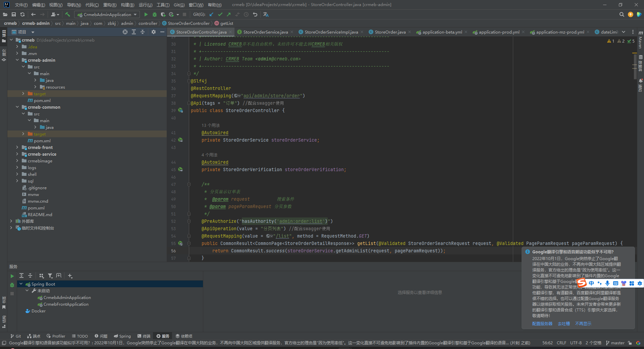Click master branch in status bar
This screenshot has height=349, width=644.
pyautogui.click(x=615, y=343)
